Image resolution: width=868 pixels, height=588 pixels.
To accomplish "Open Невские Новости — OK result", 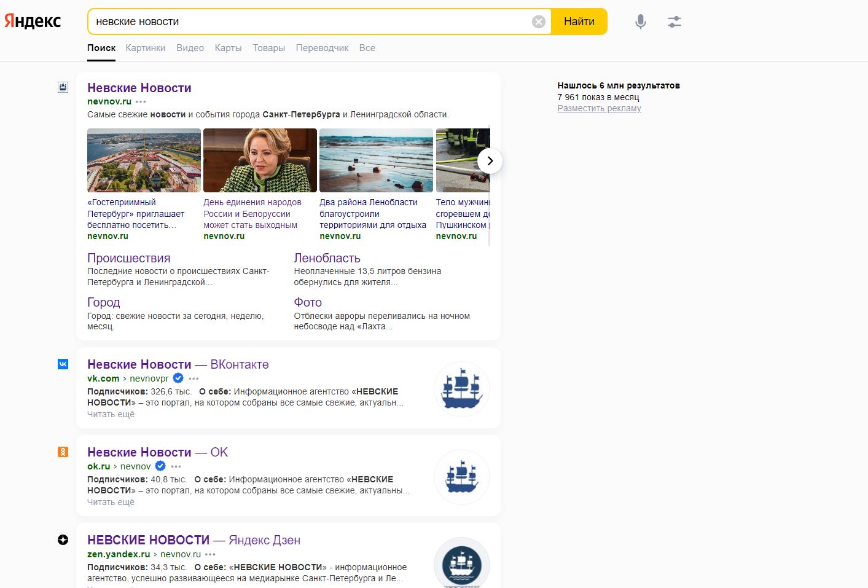I will pos(157,452).
